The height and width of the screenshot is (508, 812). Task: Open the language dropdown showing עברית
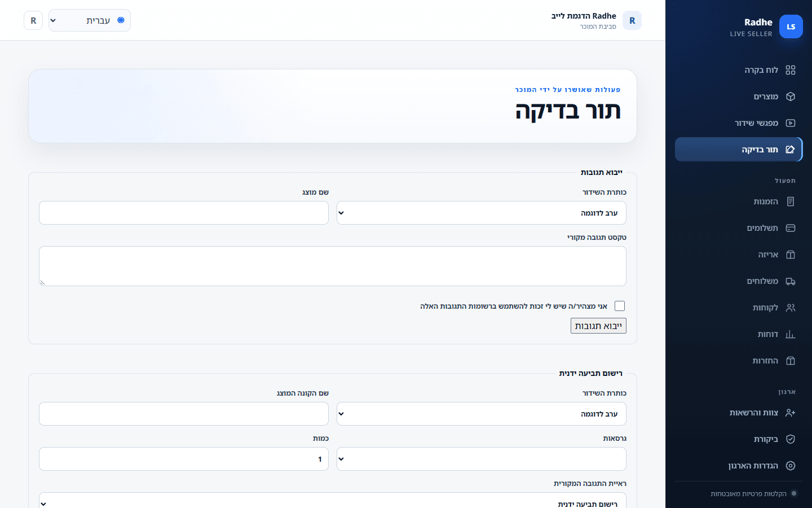pos(90,20)
